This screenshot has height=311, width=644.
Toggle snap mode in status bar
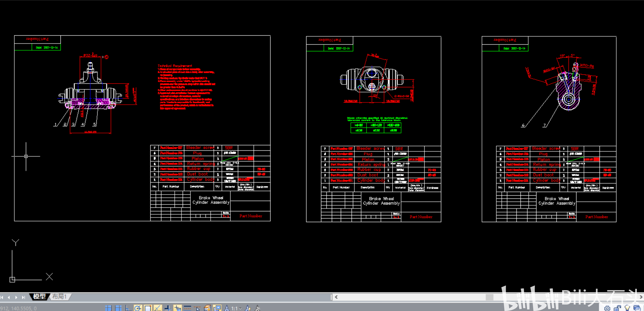109,308
